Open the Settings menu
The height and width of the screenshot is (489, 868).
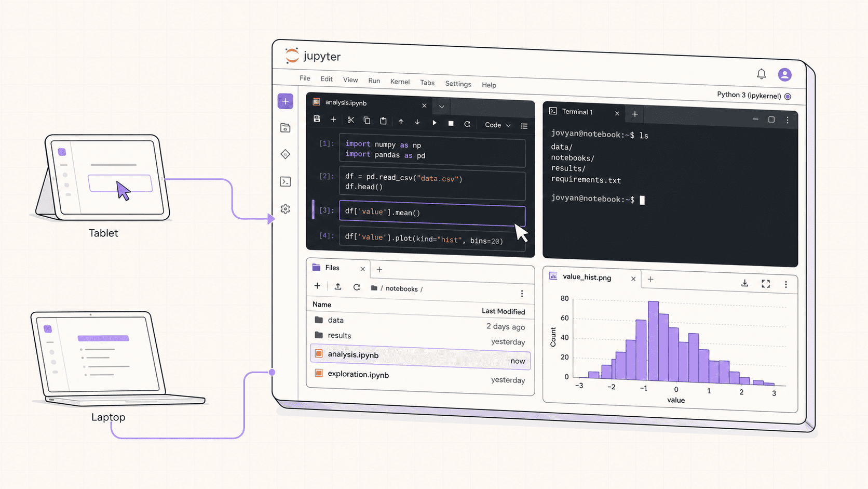458,84
